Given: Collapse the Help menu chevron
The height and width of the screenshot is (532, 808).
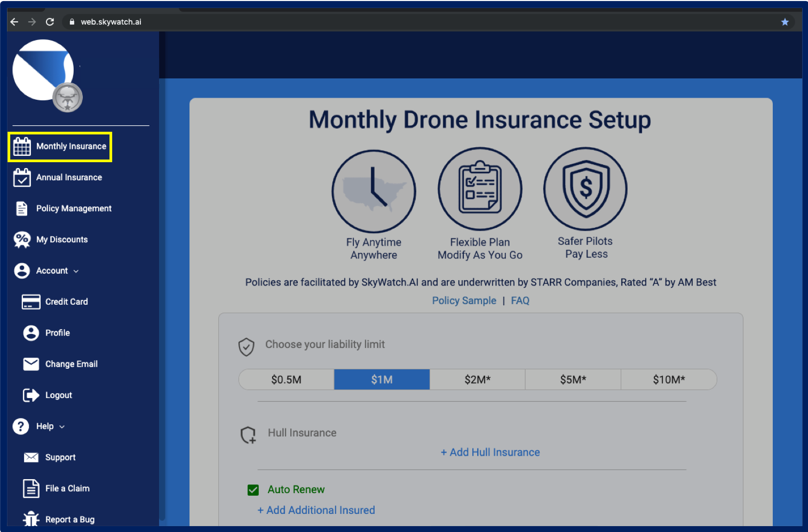Looking at the screenshot, I should pyautogui.click(x=62, y=427).
